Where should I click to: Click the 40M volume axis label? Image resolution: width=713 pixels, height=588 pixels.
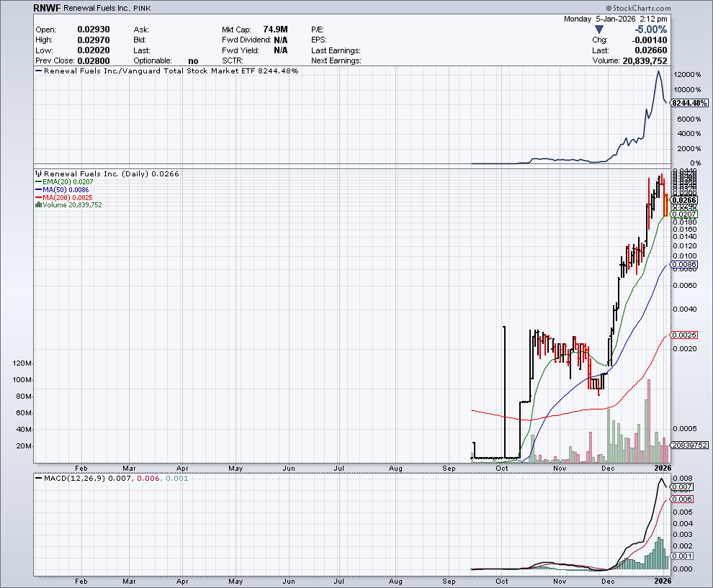pos(24,430)
